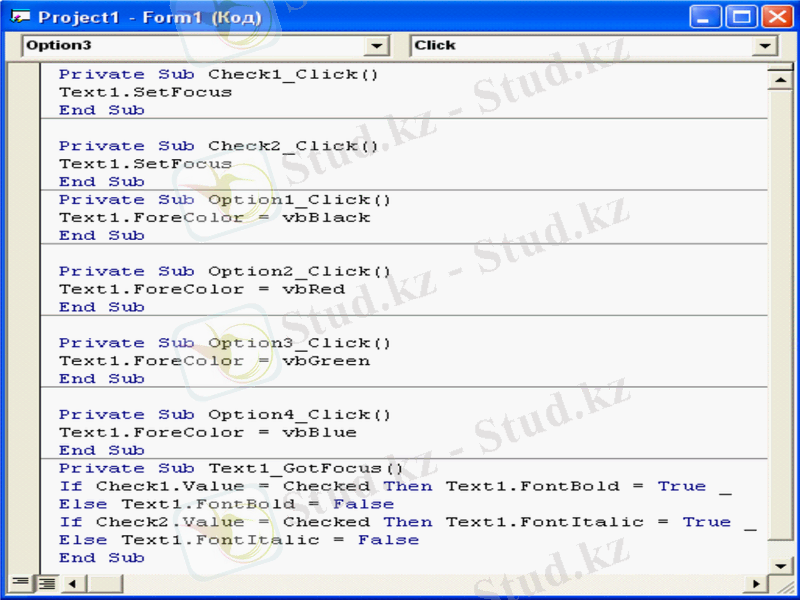This screenshot has width=800, height=600.
Task: Place cursor on the vbRed ForeColor line
Action: [202, 289]
